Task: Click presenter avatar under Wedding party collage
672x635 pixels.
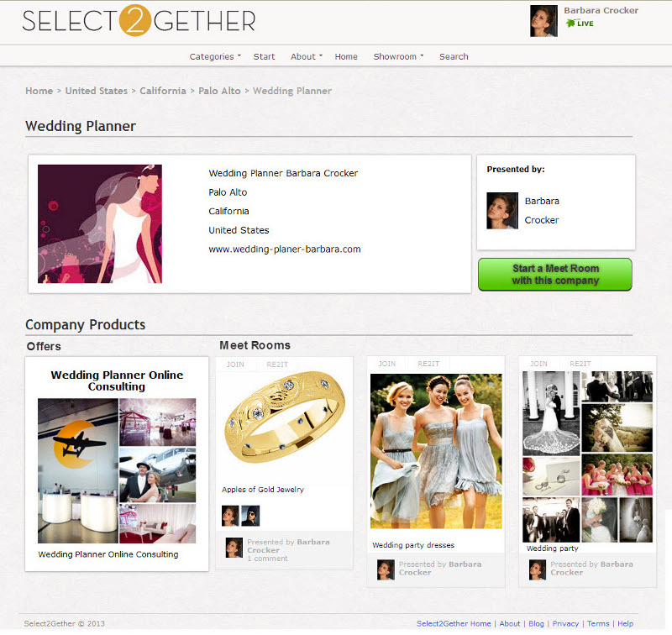Action: point(538,569)
